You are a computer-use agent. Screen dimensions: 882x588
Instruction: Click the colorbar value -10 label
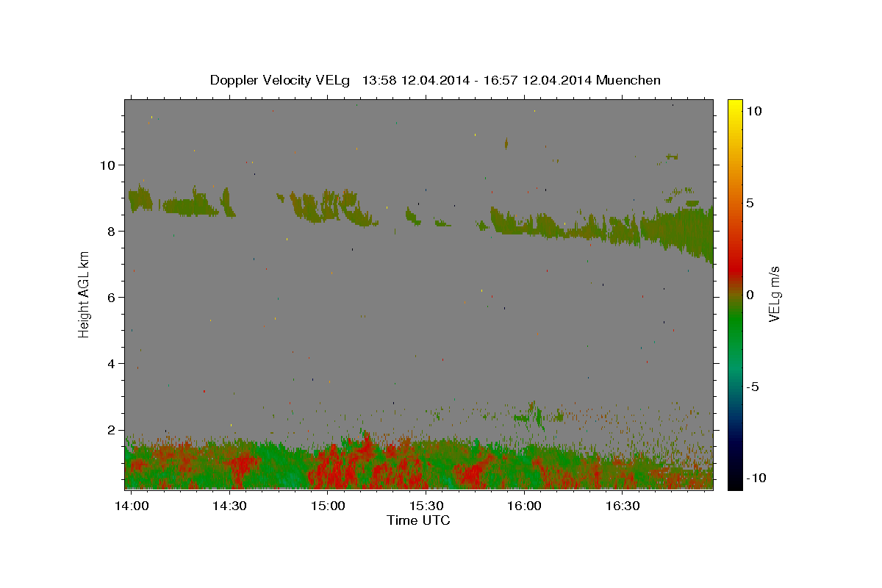[756, 478]
